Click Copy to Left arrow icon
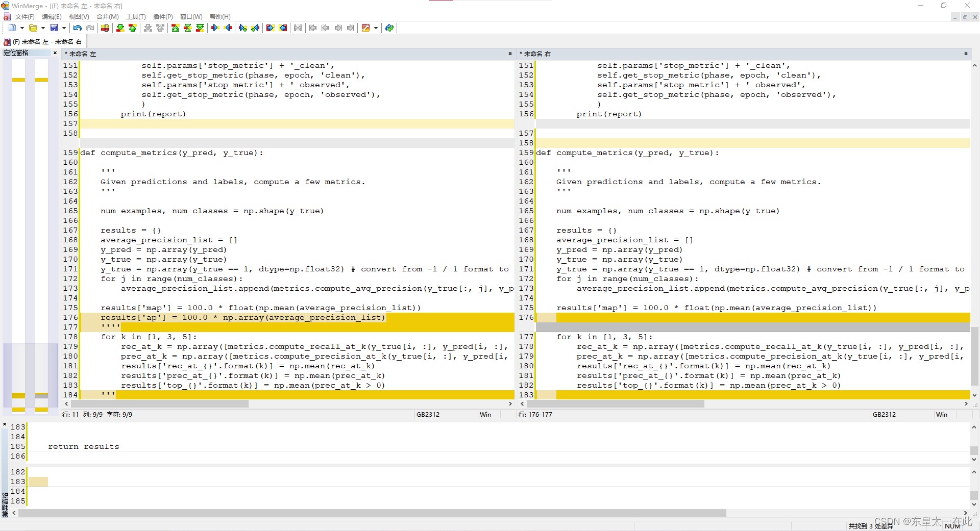Viewport: 980px width, 531px height. (228, 28)
